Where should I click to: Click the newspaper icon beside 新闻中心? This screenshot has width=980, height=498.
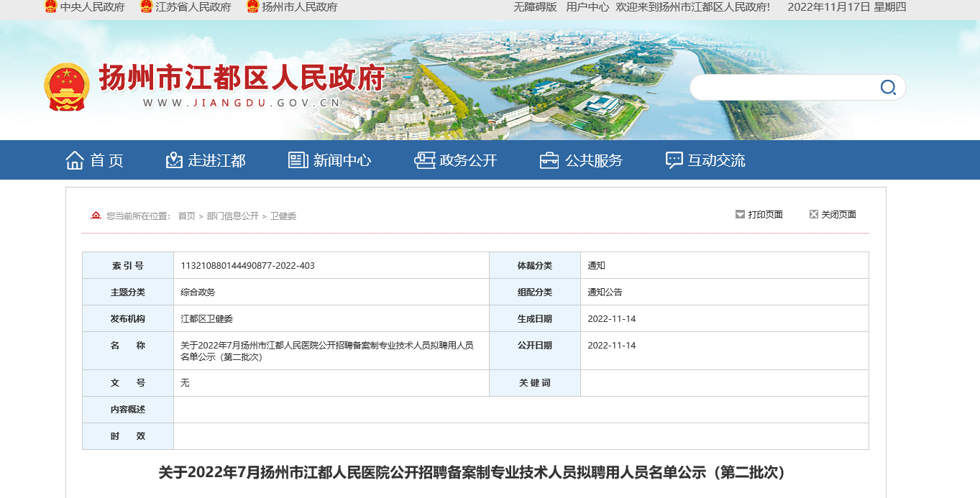click(x=298, y=160)
